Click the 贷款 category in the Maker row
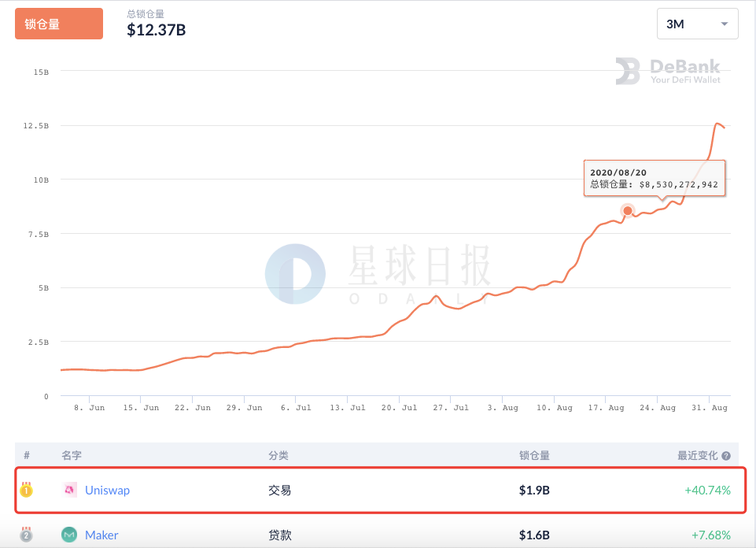The height and width of the screenshot is (548, 756). 279,535
